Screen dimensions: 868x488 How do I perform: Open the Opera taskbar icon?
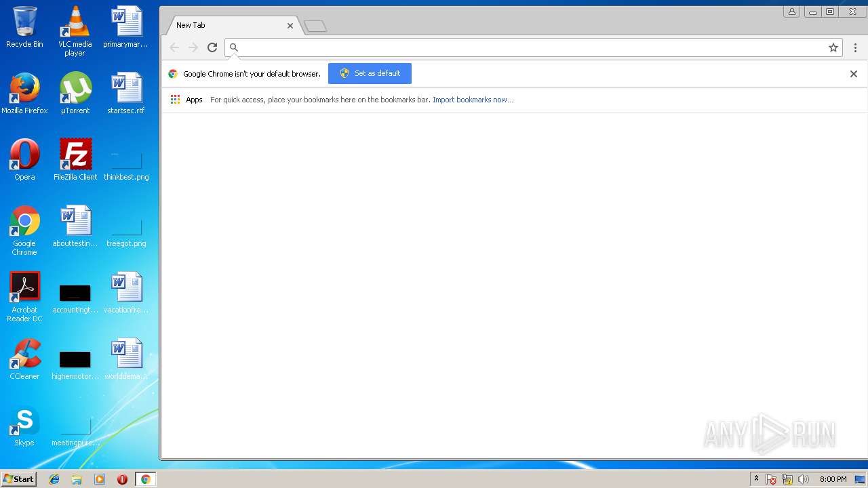pyautogui.click(x=123, y=479)
